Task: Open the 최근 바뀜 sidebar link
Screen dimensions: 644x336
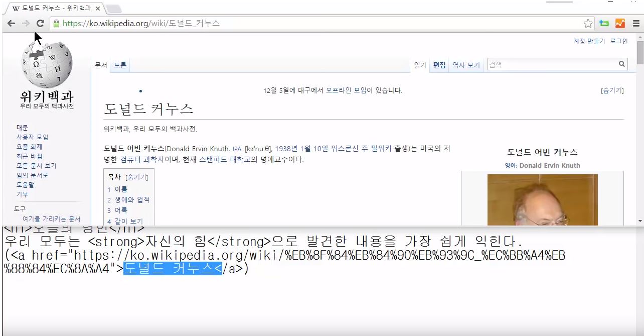Action: coord(29,156)
